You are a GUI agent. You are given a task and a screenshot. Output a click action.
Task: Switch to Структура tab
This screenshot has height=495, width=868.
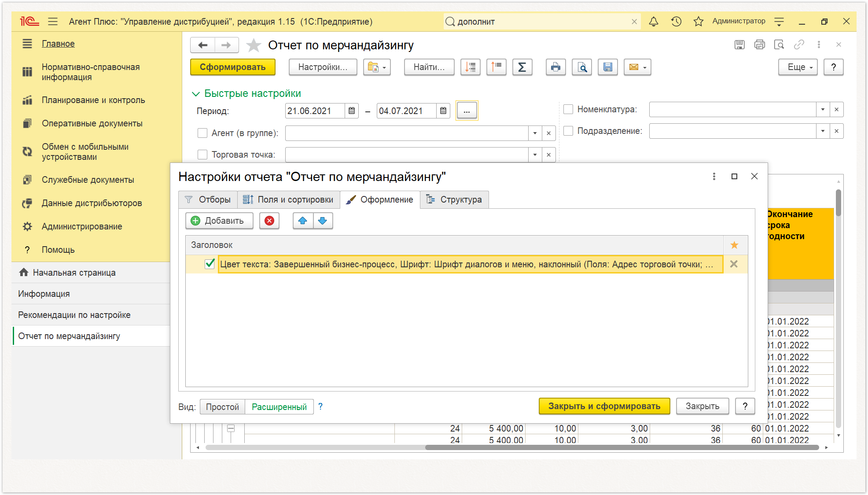coord(454,199)
